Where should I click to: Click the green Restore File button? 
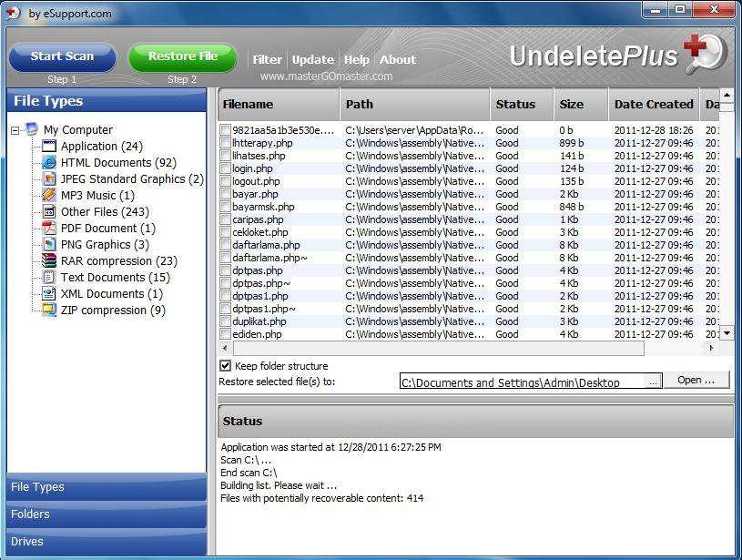click(x=182, y=56)
